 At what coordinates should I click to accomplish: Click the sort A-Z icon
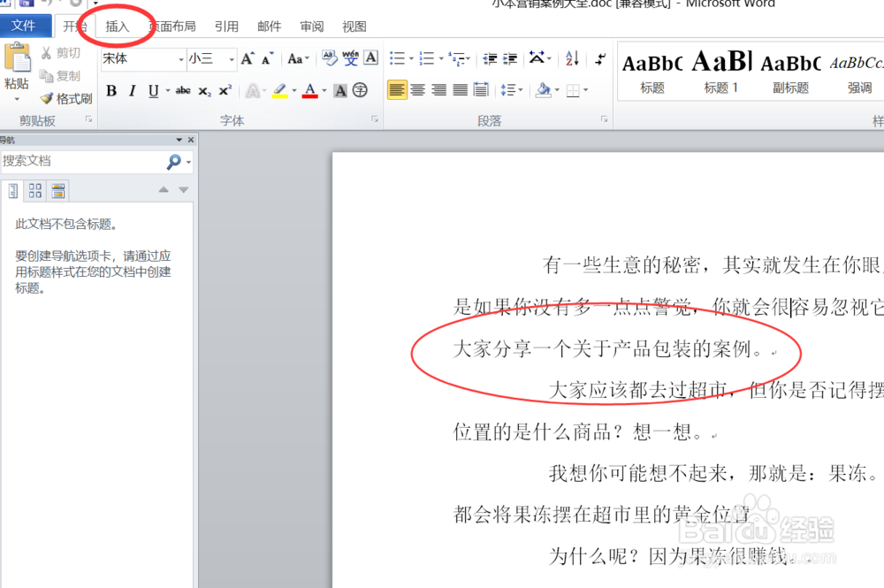[572, 58]
